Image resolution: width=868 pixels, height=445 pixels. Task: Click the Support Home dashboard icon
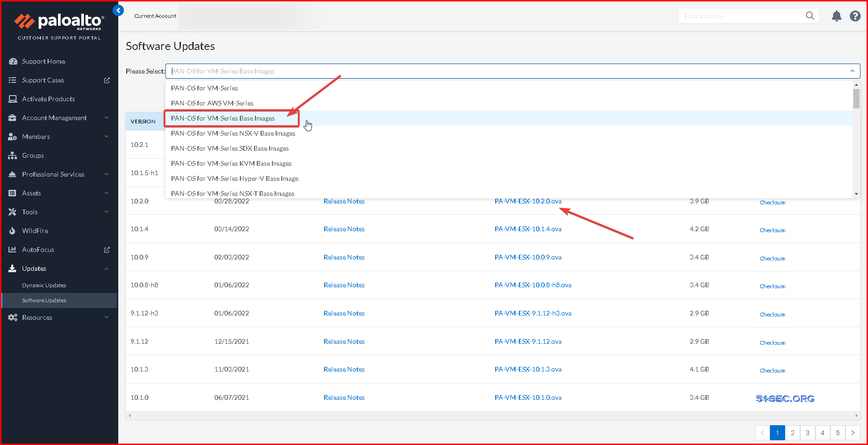[13, 61]
